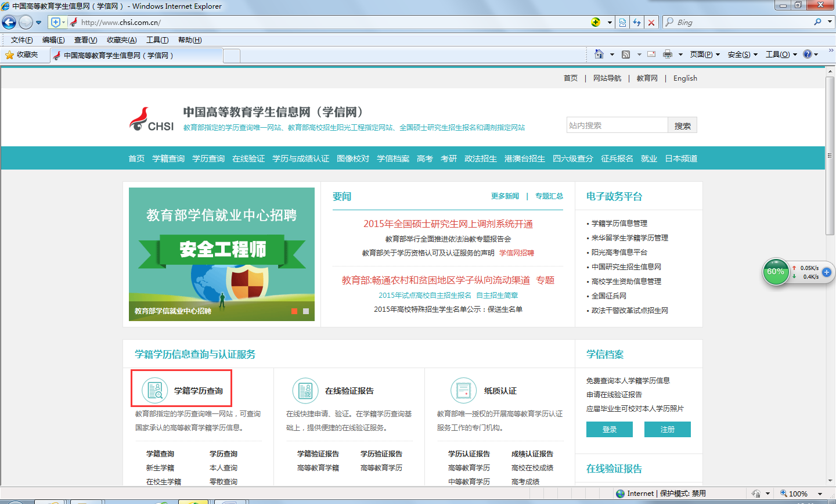Image resolution: width=836 pixels, height=504 pixels.
Task: Click the Print printer icon
Action: pyautogui.click(x=668, y=54)
